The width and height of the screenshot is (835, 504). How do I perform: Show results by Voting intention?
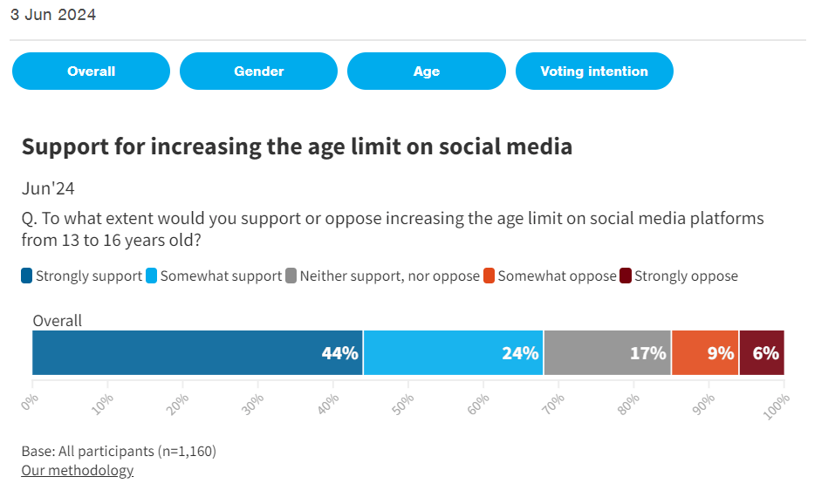click(593, 72)
